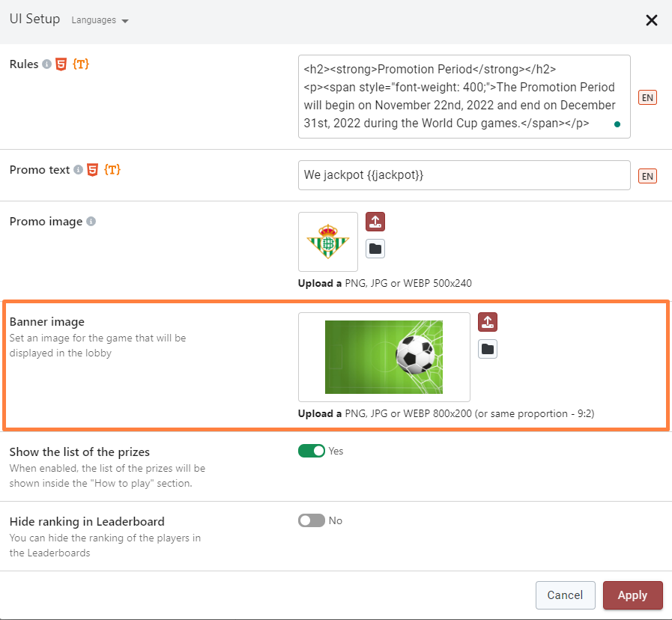Screen dimensions: 672x620
Task: Click the HTML5 icon next to Rules
Action: point(61,65)
